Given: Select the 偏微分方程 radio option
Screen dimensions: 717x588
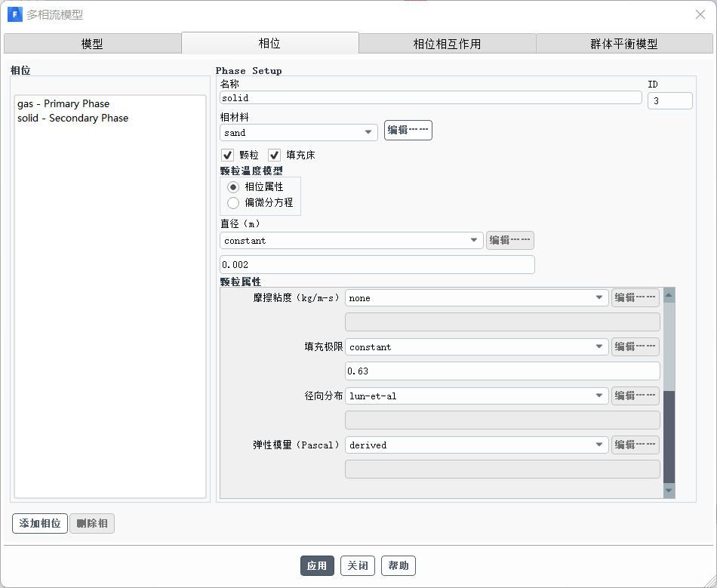Looking at the screenshot, I should click(233, 202).
